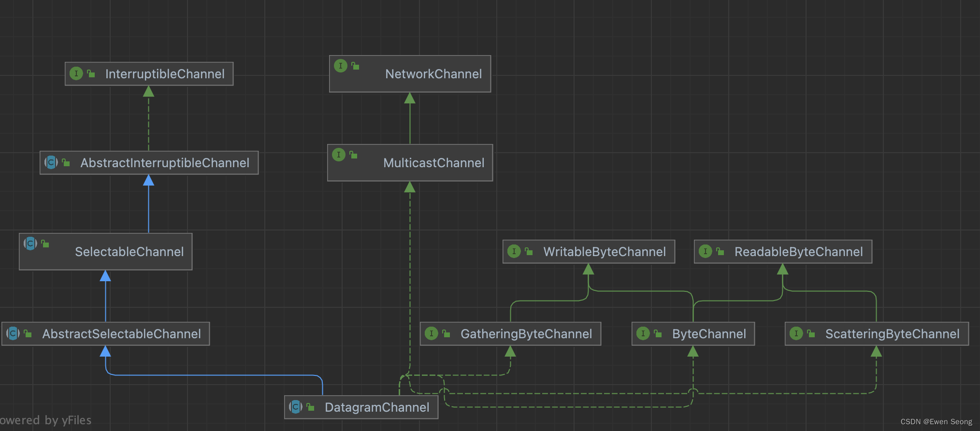Click the ByteChannel interface icon

click(643, 333)
